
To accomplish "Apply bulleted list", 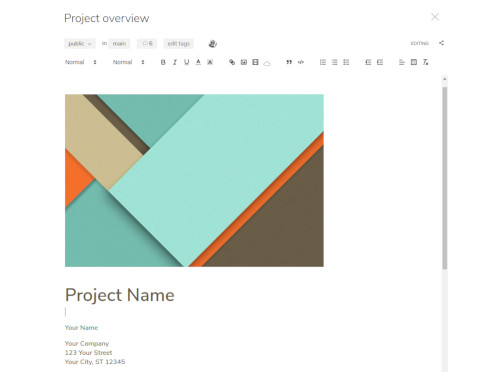I will [x=334, y=62].
